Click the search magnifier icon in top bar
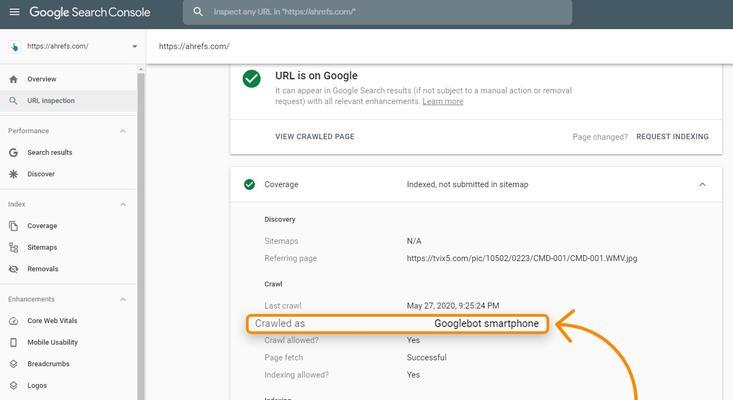The width and height of the screenshot is (733, 400). 198,12
